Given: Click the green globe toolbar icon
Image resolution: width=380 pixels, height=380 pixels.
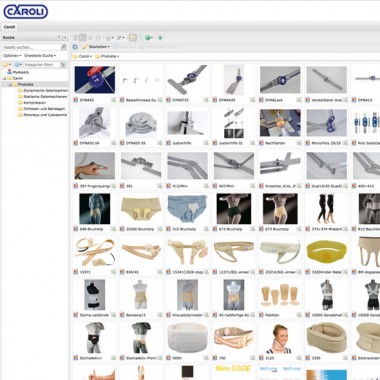Looking at the screenshot, I should coord(148,38).
